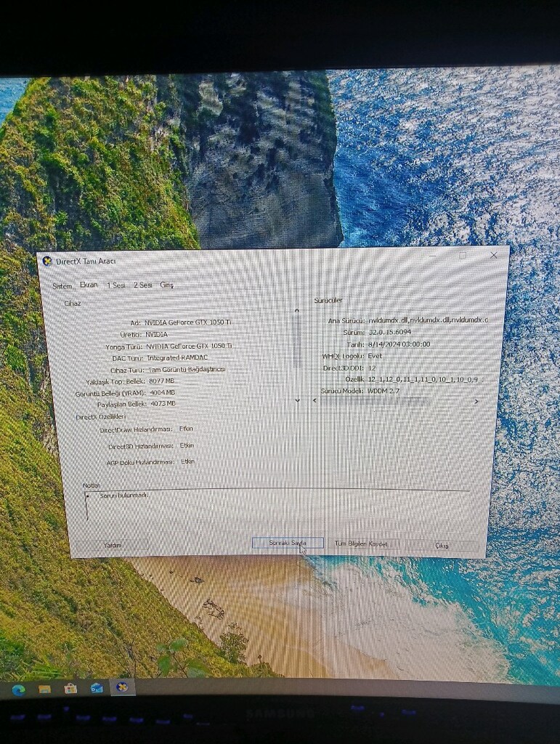Click the DirectX logo in the title bar
This screenshot has height=744, width=560.
pos(47,261)
